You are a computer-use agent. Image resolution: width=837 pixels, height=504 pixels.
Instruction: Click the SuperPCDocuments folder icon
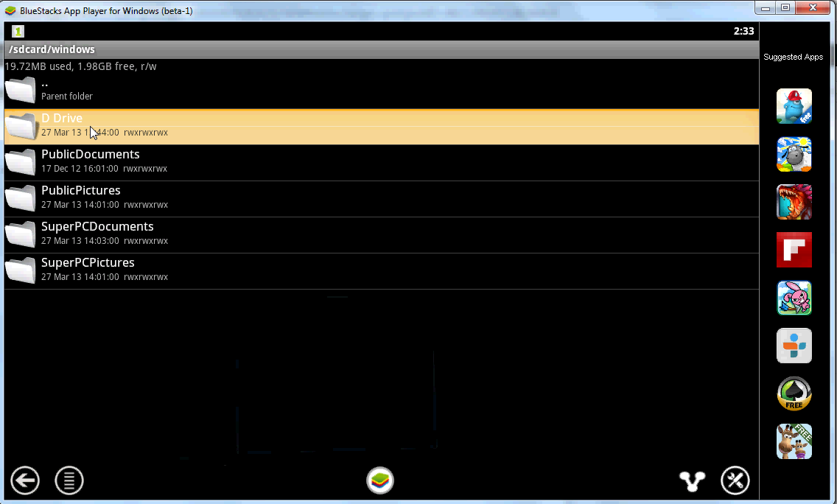tap(21, 235)
